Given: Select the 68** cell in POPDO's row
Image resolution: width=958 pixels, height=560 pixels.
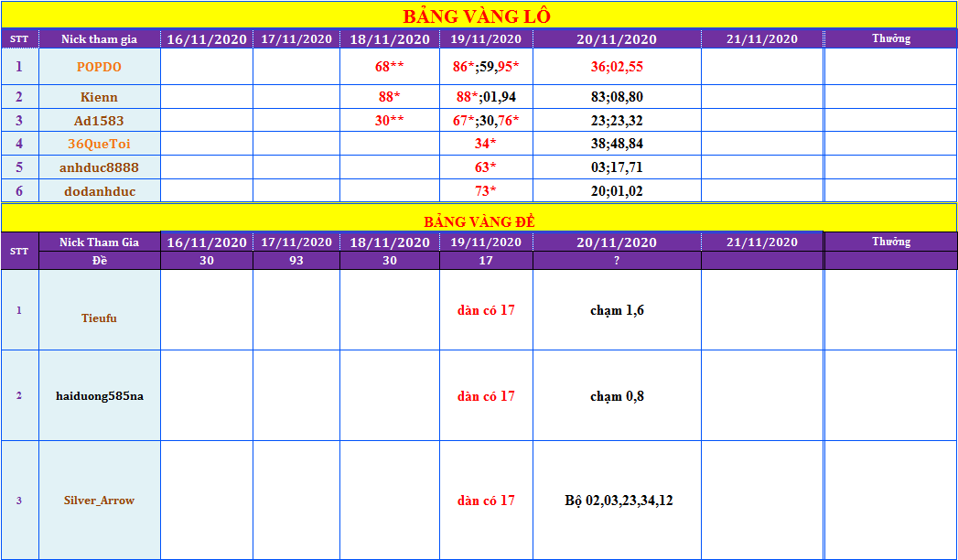Looking at the screenshot, I should click(389, 67).
